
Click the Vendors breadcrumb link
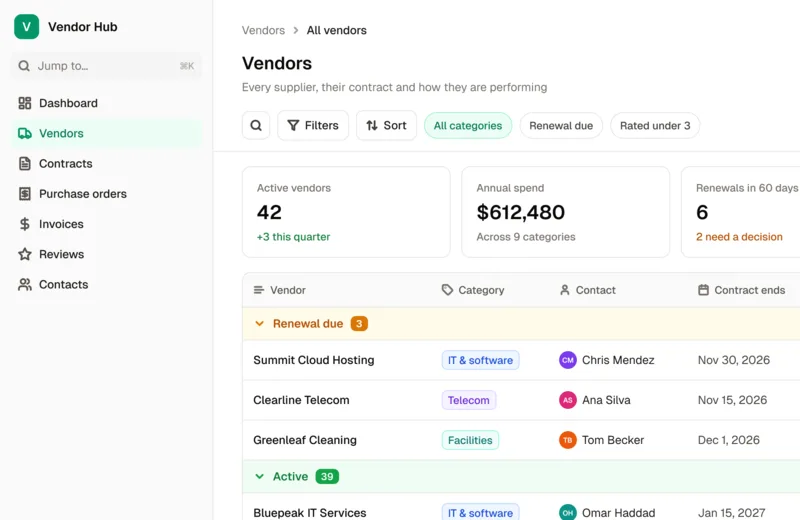[x=263, y=30]
